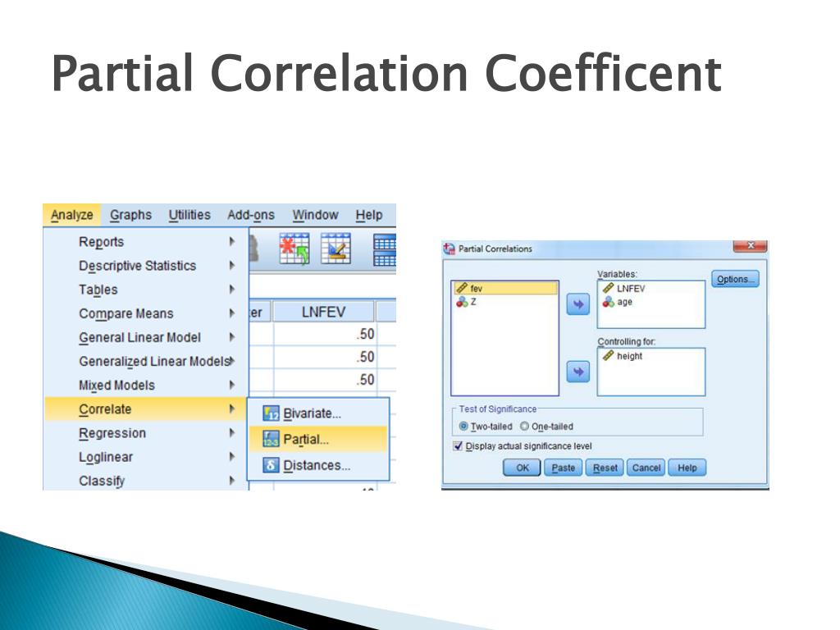Click the delete-cases toolbar icon with red X
The width and height of the screenshot is (840, 630).
click(294, 249)
